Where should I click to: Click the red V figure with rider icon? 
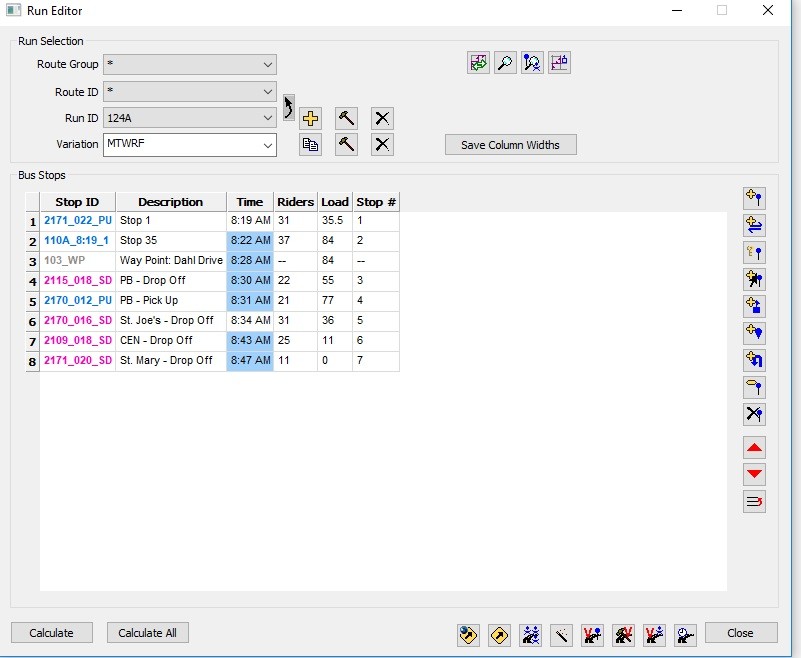tap(654, 635)
